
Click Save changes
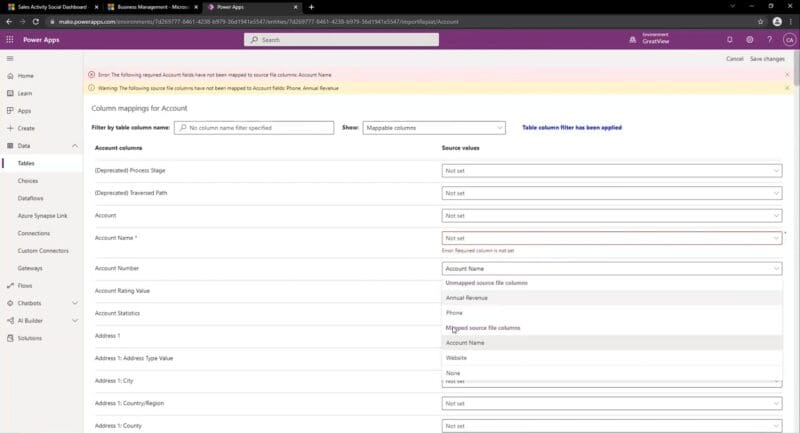click(767, 59)
